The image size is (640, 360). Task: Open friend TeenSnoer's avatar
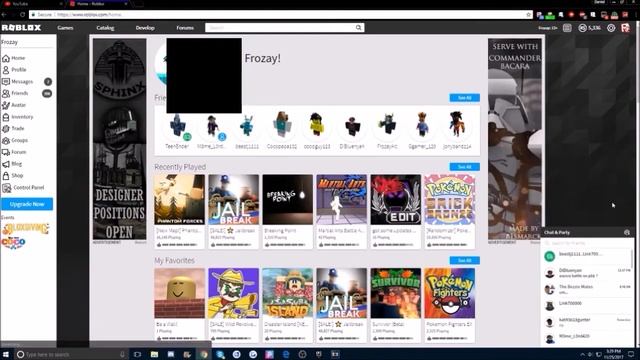pyautogui.click(x=178, y=125)
